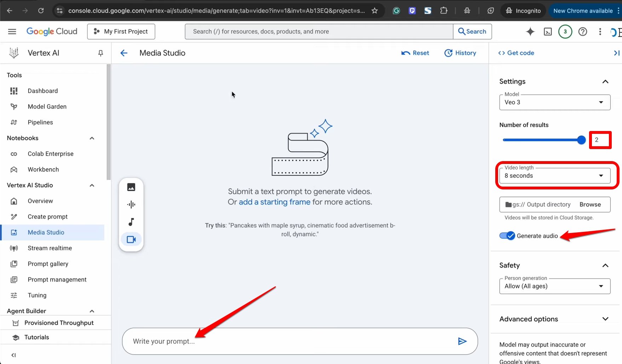The width and height of the screenshot is (622, 364).
Task: Collapse the right settings side panel
Action: (x=616, y=53)
